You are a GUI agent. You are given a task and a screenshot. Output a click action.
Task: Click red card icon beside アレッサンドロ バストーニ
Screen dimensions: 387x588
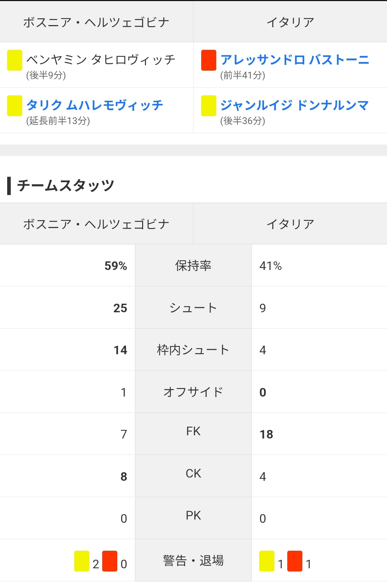click(209, 60)
